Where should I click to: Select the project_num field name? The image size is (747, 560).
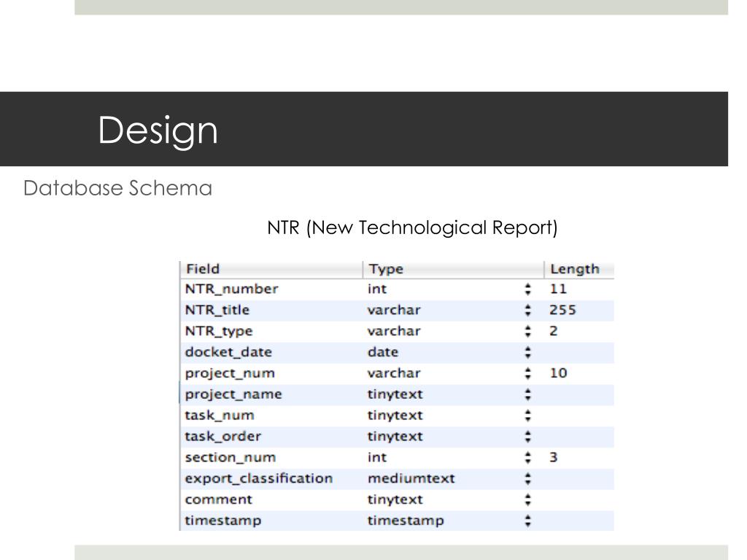(230, 373)
